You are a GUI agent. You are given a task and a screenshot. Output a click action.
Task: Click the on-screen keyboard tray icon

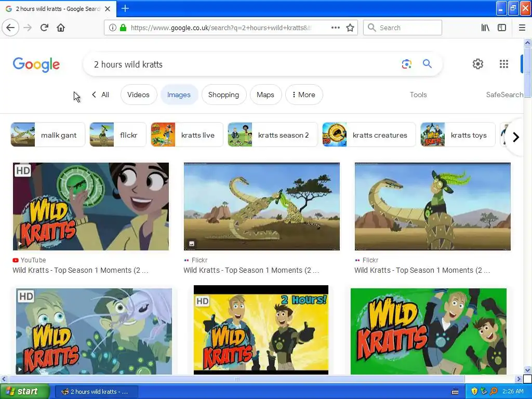455,392
